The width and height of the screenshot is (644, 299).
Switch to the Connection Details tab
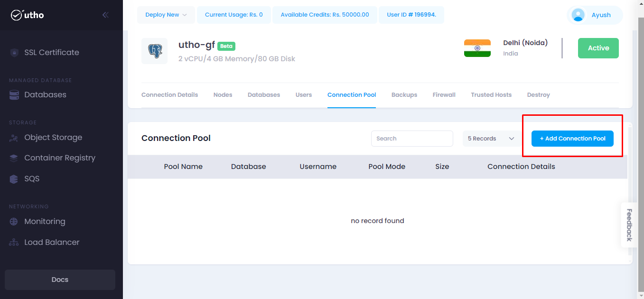coord(169,95)
